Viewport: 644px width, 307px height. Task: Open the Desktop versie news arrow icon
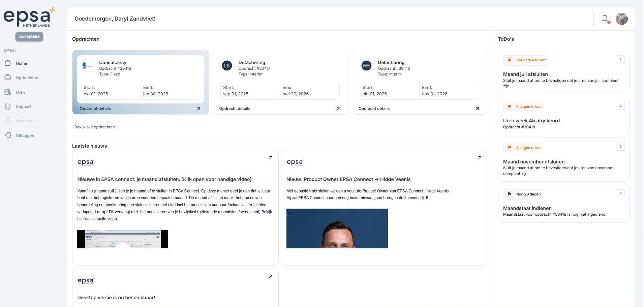[x=271, y=276]
